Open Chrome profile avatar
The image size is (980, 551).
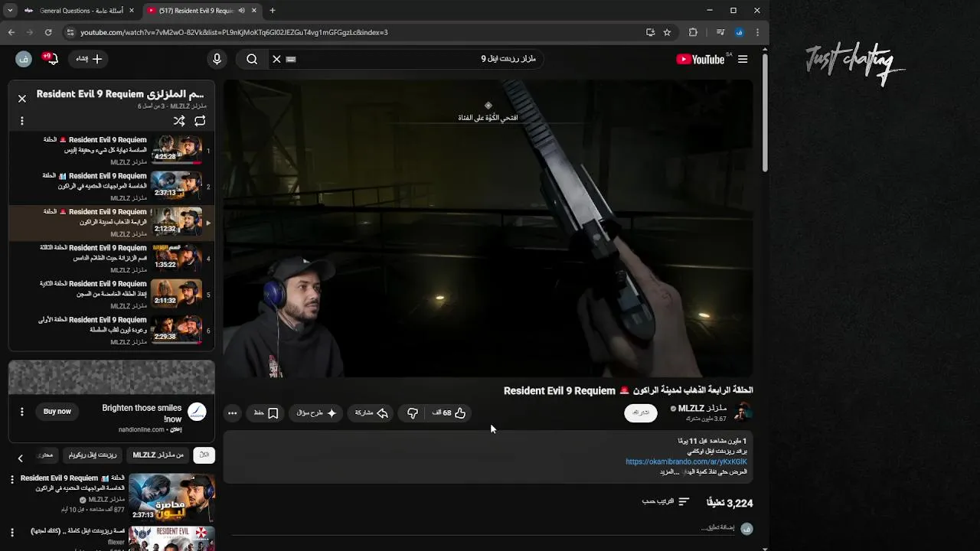click(x=739, y=32)
